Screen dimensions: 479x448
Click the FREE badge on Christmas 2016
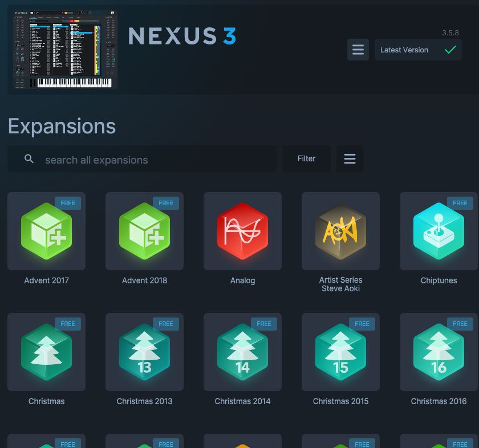click(x=460, y=324)
